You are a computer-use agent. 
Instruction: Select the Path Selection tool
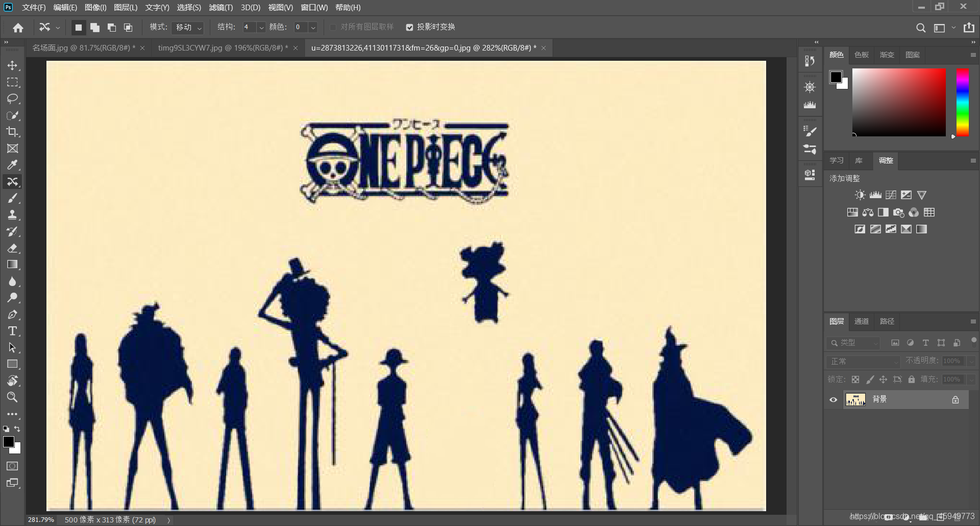click(13, 348)
